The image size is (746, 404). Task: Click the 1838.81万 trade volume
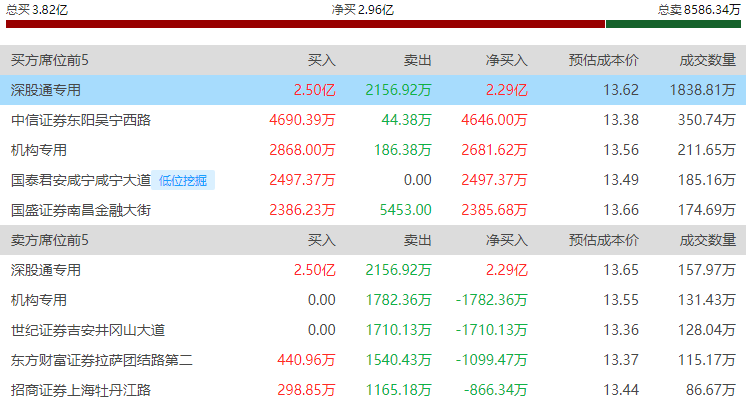tap(703, 90)
